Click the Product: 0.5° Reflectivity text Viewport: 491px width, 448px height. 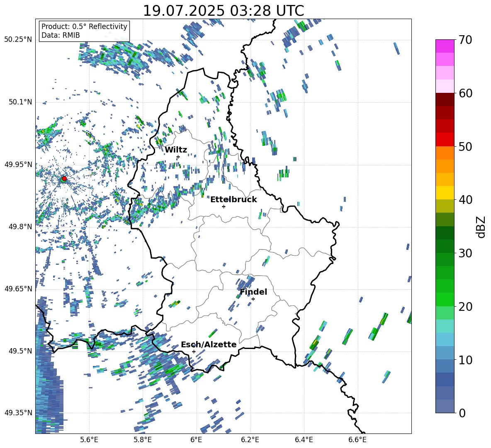84,26
